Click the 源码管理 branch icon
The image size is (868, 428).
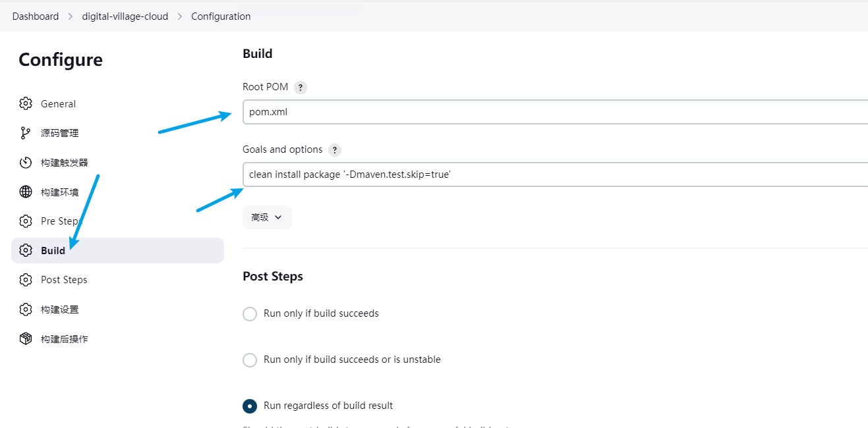[x=26, y=133]
